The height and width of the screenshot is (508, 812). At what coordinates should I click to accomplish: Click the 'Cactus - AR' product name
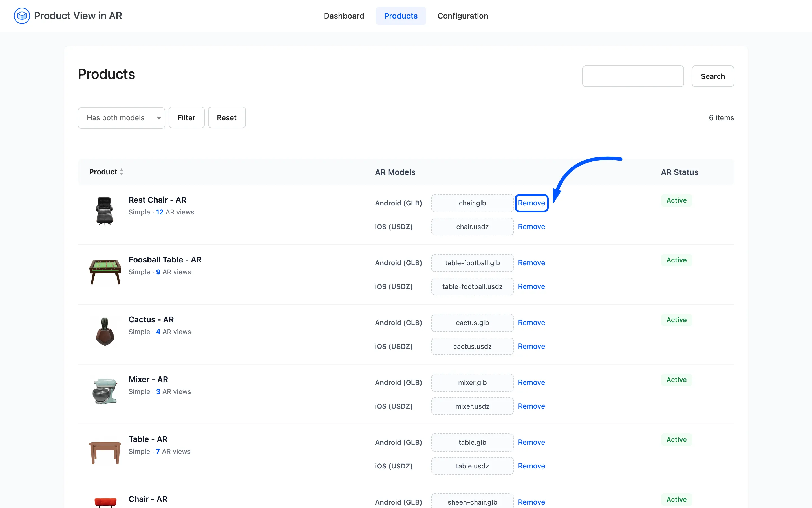click(x=151, y=319)
